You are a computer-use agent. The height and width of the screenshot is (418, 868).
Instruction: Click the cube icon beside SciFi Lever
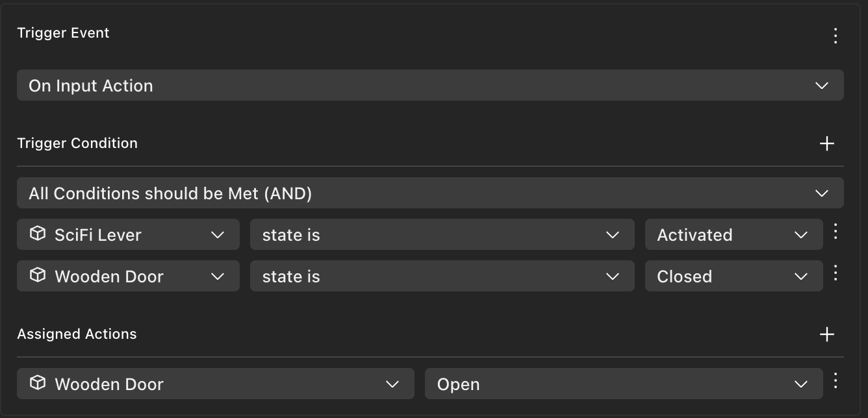pos(38,234)
